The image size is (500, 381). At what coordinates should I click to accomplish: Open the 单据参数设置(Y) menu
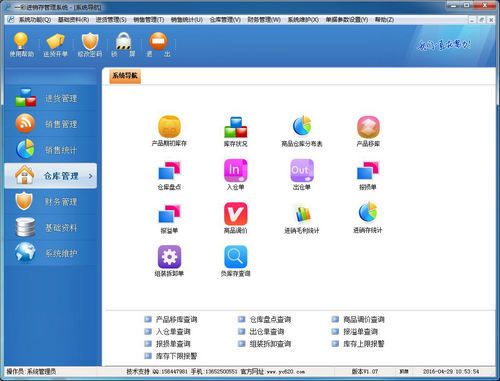(347, 20)
